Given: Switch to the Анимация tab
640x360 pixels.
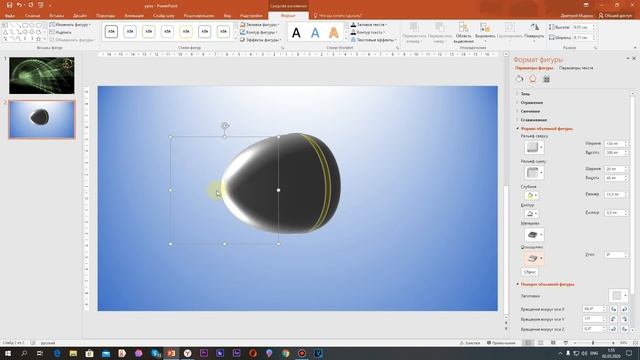Looking at the screenshot, I should pyautogui.click(x=134, y=16).
